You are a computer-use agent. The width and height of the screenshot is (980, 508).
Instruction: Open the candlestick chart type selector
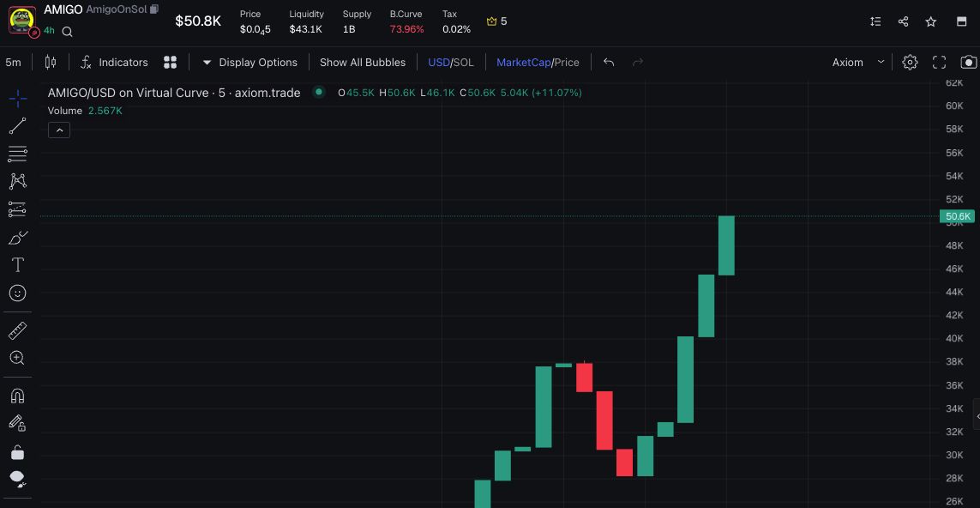51,62
